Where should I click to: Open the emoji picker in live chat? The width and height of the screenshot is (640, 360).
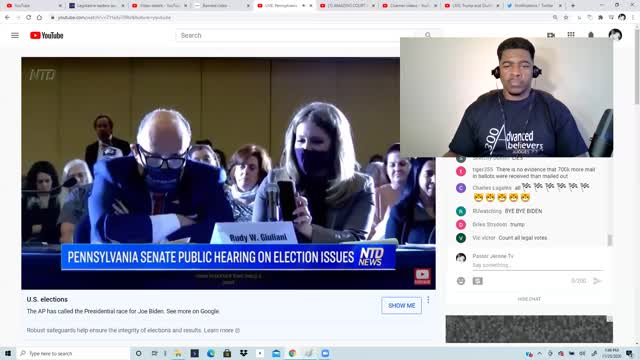click(x=461, y=281)
